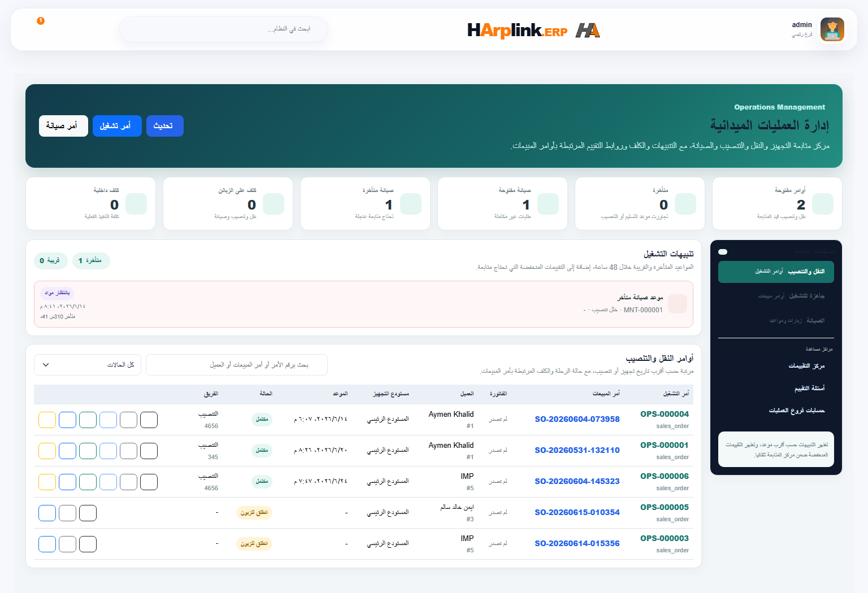Click the black-bordered action icon in OPS-000006 row
Viewport: 868px width, 593px height.
[x=149, y=482]
